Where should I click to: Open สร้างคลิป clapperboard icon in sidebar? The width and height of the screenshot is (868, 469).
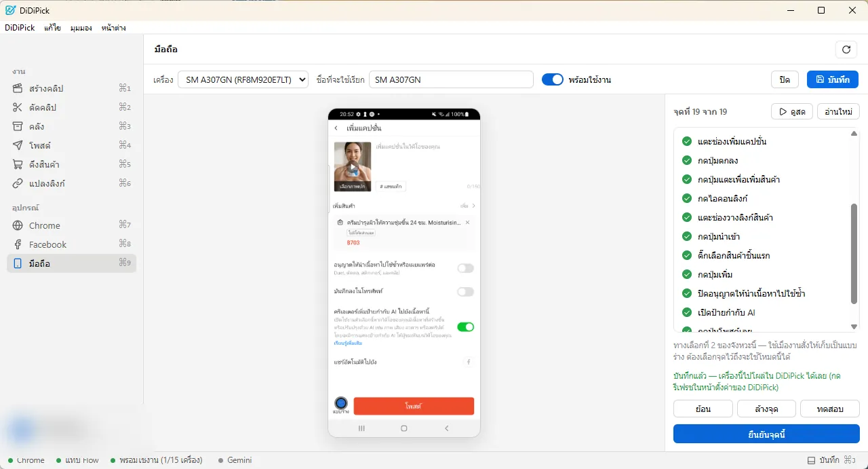coord(18,88)
